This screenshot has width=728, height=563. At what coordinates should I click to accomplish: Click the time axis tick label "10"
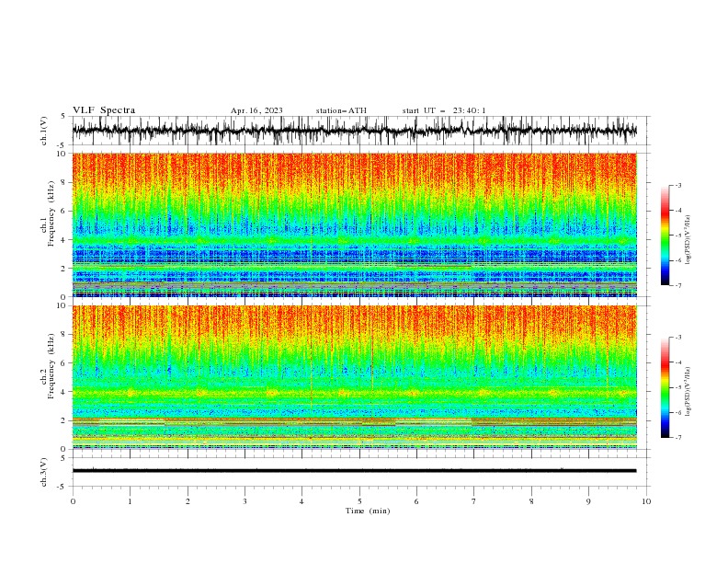pyautogui.click(x=646, y=501)
